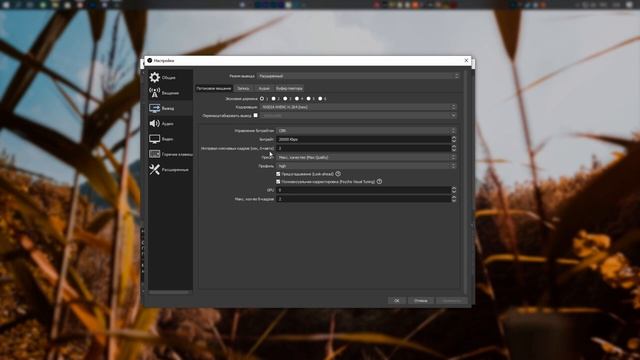Switch to the Replay Buffer (Буфер повтора) tab
Screen dimensions: 640x360
[x=289, y=88]
